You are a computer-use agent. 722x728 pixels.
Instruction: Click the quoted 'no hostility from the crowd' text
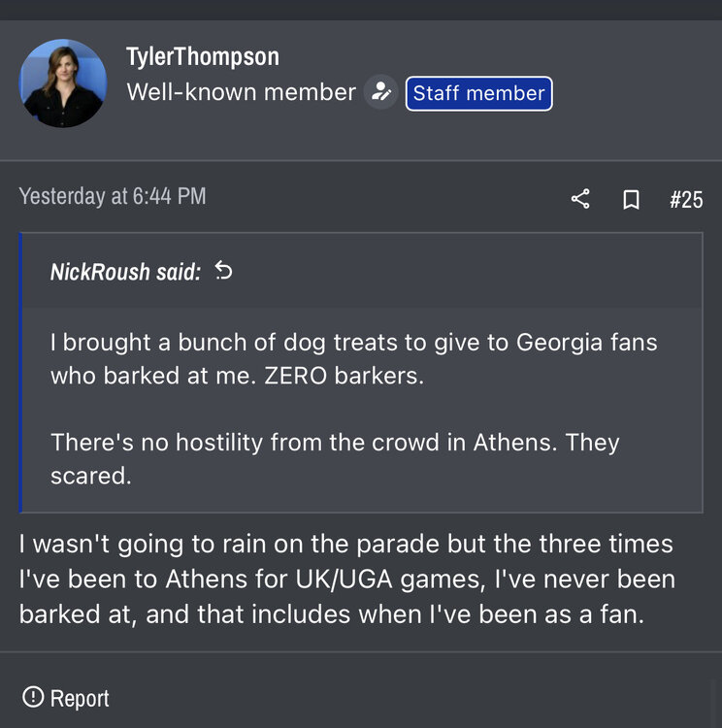click(335, 458)
